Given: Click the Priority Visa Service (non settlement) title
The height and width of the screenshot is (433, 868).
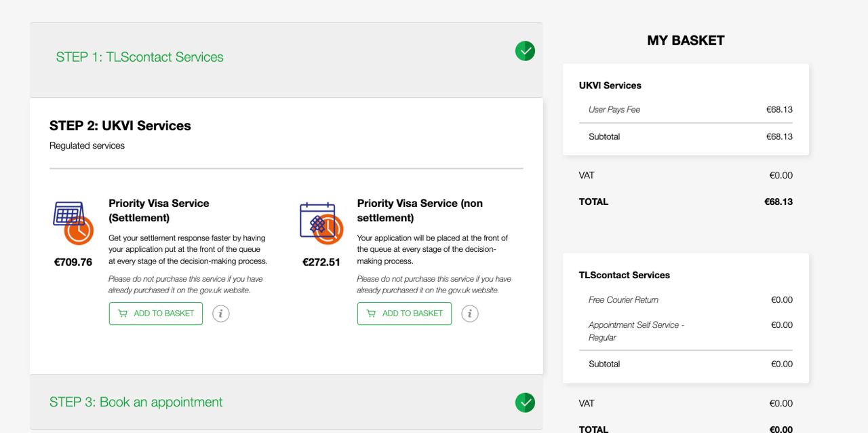Looking at the screenshot, I should point(420,210).
